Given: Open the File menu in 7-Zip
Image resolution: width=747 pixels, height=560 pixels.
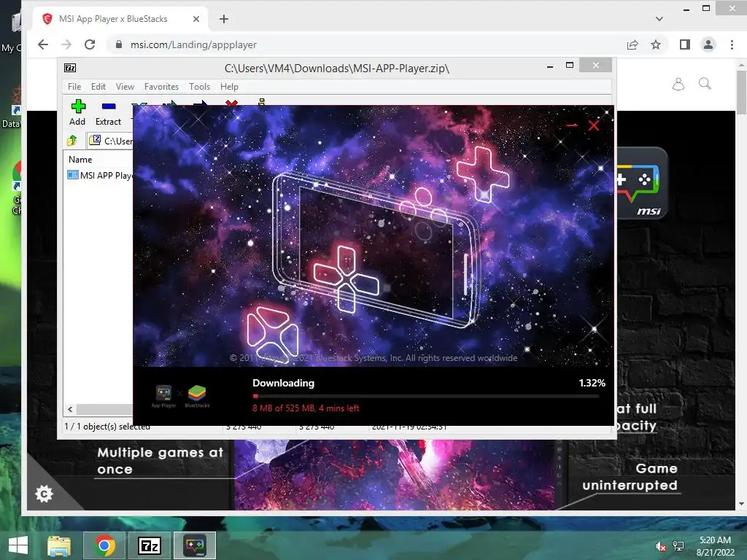Looking at the screenshot, I should [x=74, y=87].
